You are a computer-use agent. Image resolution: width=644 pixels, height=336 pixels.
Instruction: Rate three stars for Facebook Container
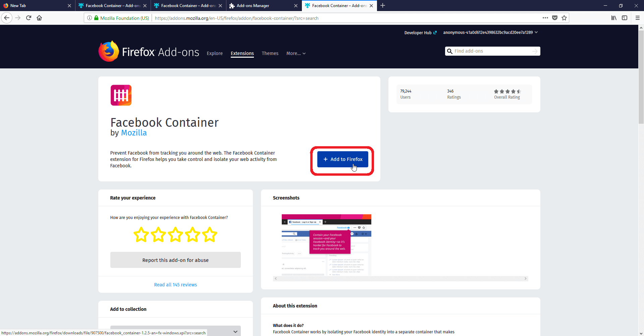pos(175,234)
